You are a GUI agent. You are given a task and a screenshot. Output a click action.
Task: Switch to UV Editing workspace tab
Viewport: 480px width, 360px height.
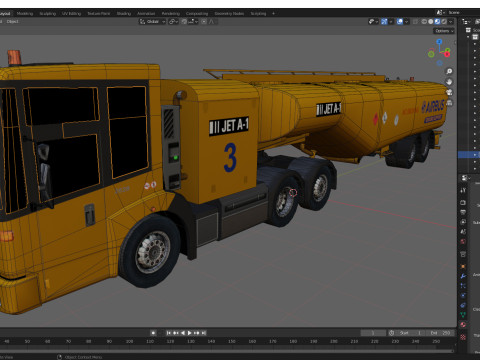71,13
